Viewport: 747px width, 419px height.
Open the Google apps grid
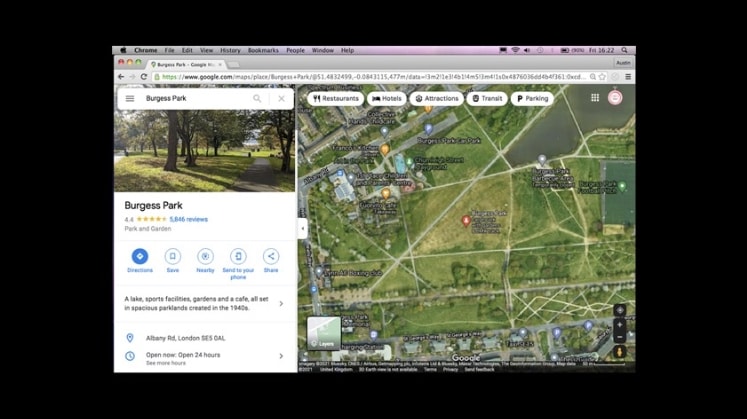click(595, 98)
